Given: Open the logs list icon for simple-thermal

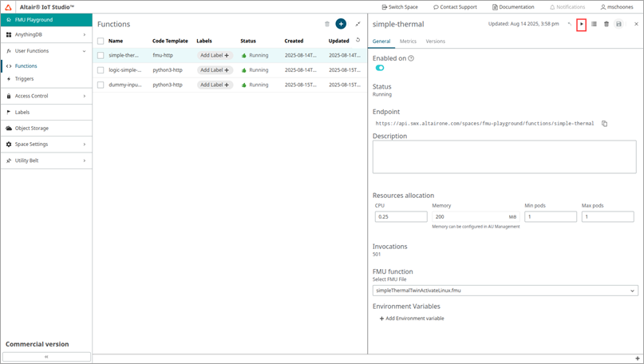Looking at the screenshot, I should pos(594,25).
